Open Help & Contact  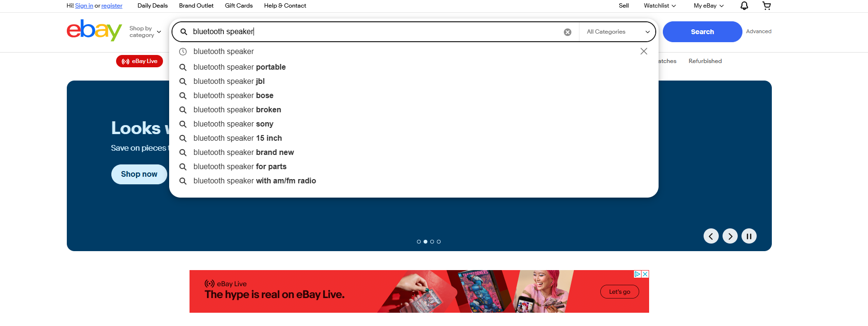[285, 6]
